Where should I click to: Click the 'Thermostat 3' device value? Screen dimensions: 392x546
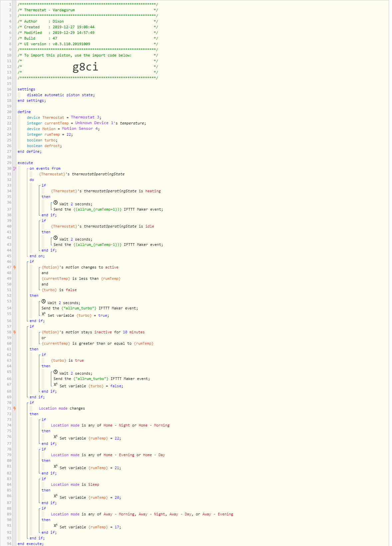(85, 117)
